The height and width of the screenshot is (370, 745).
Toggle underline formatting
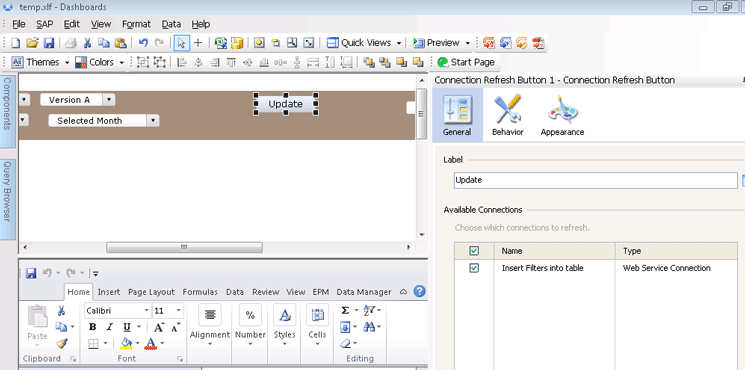[x=126, y=327]
